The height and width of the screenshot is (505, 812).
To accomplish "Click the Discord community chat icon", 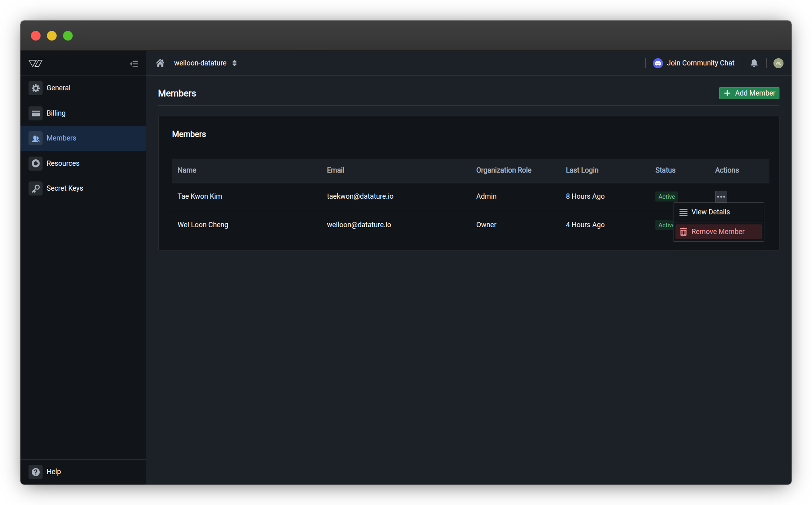I will [658, 63].
